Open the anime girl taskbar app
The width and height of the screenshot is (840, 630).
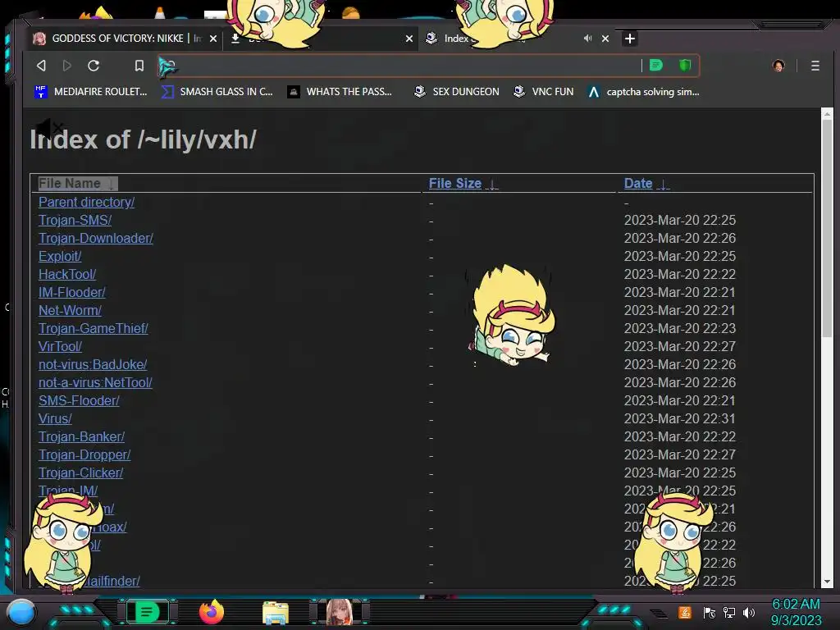[x=339, y=612]
